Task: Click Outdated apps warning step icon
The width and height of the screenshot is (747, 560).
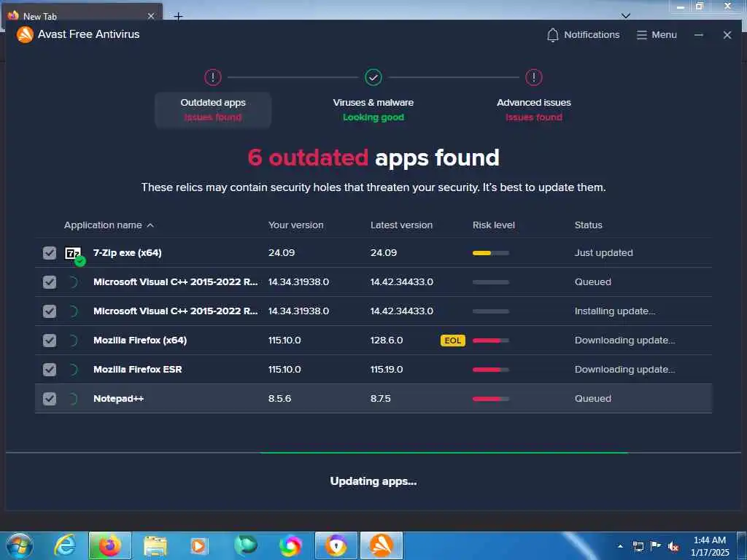Action: 213,77
